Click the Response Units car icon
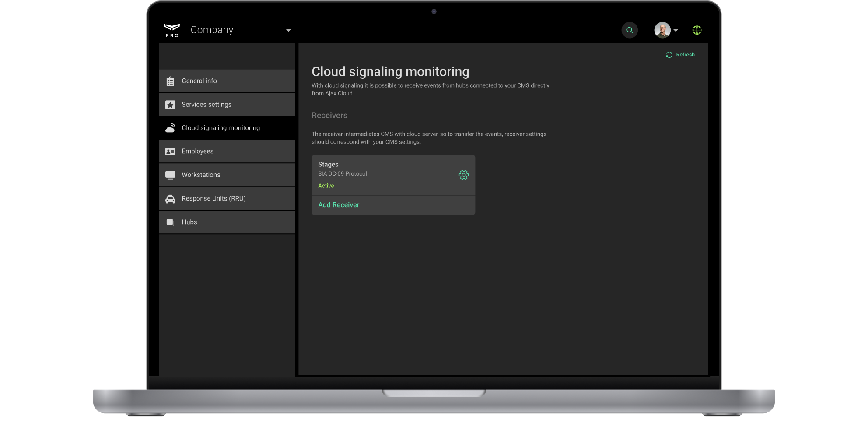The height and width of the screenshot is (437, 868). pos(170,199)
